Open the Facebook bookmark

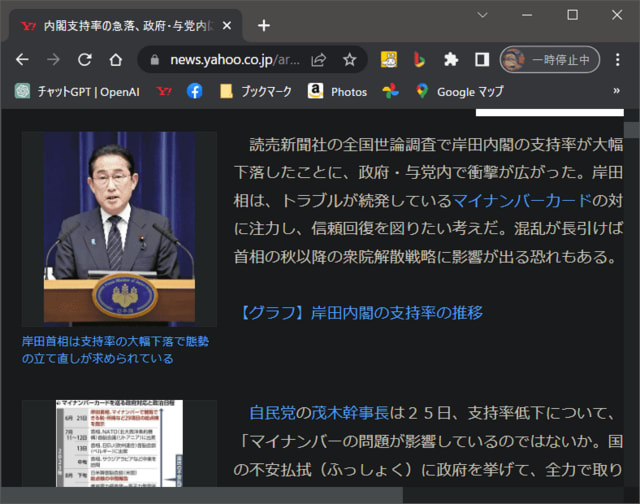(x=194, y=91)
